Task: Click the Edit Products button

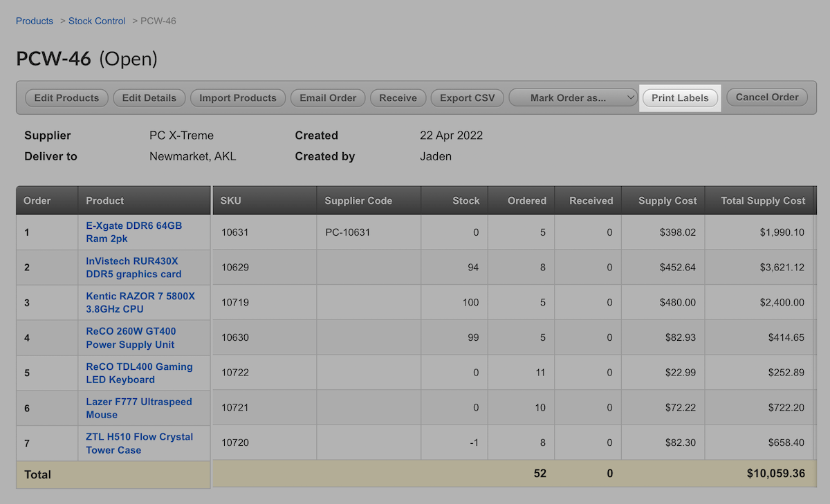Action: coord(66,97)
